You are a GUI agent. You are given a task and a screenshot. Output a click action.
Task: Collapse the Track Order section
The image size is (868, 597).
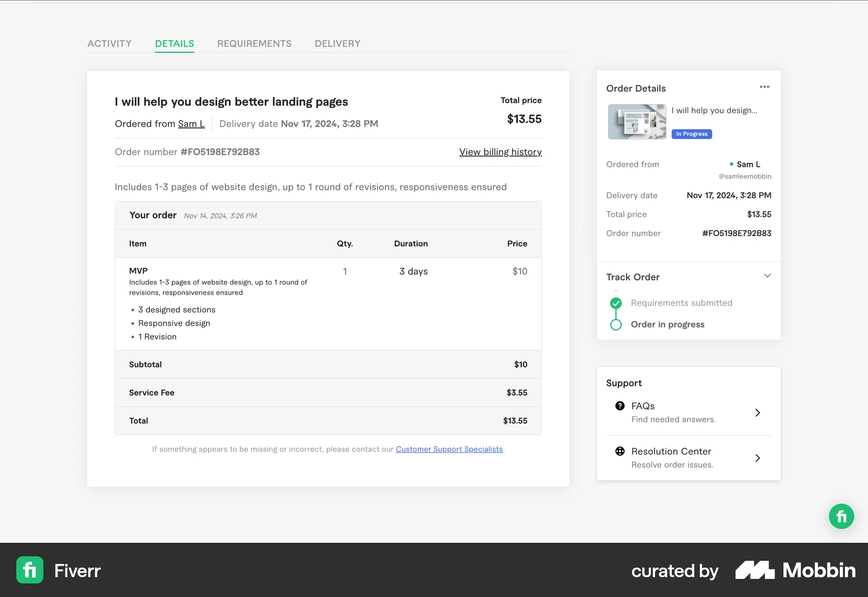coord(767,275)
